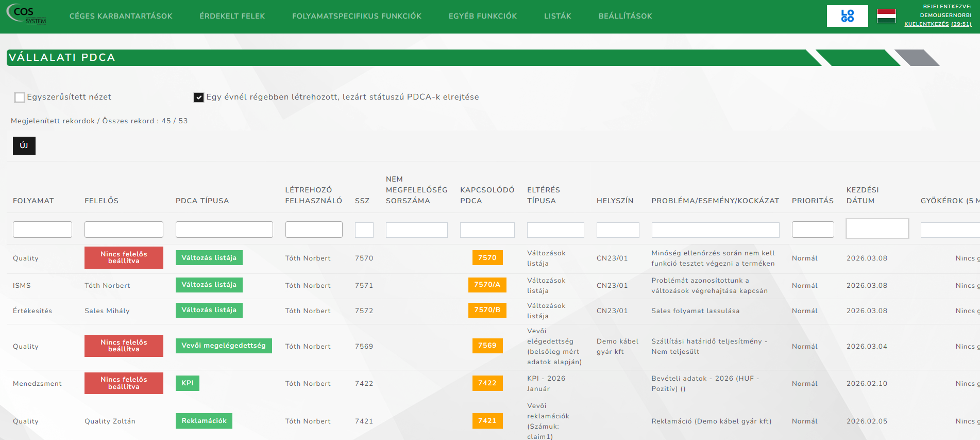Open the Listák menu item
The height and width of the screenshot is (440, 980).
click(557, 16)
